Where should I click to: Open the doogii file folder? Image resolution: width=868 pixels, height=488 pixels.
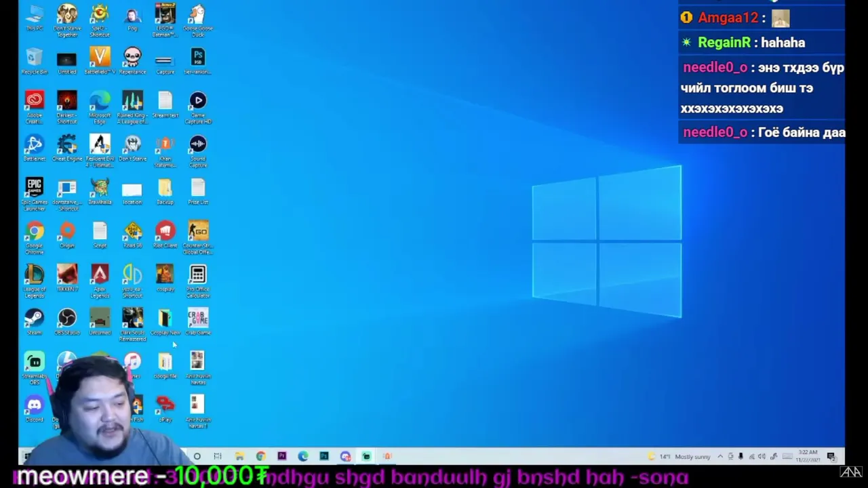pos(165,365)
